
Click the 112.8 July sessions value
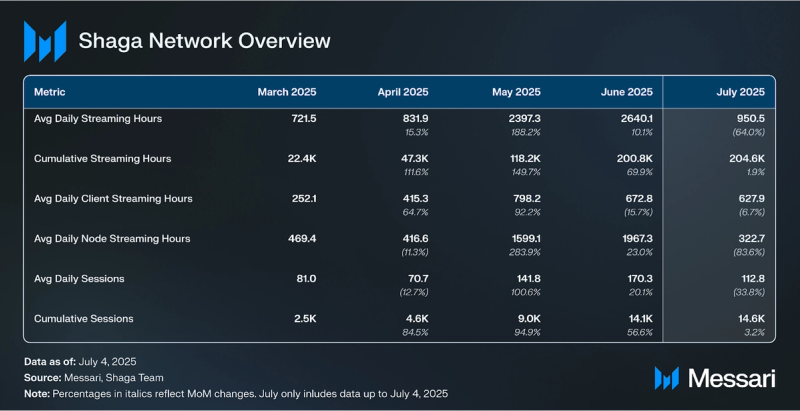pyautogui.click(x=752, y=279)
